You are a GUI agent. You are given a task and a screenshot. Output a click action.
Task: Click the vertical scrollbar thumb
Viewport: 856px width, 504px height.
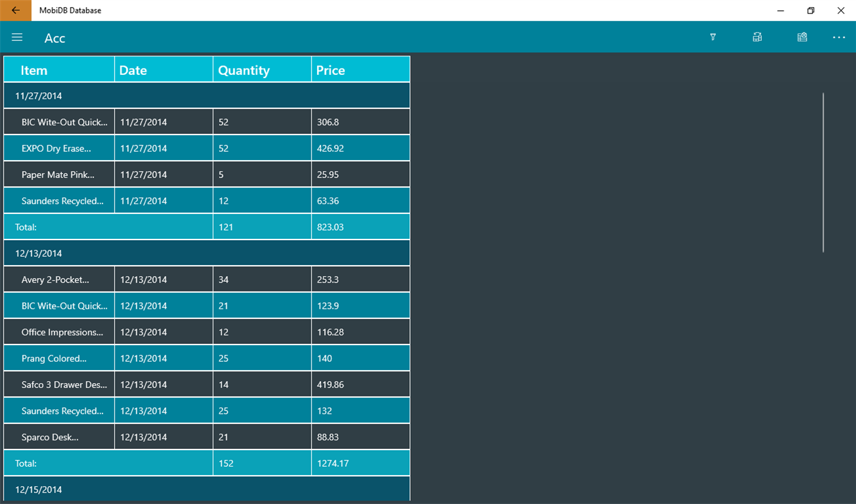tap(823, 172)
